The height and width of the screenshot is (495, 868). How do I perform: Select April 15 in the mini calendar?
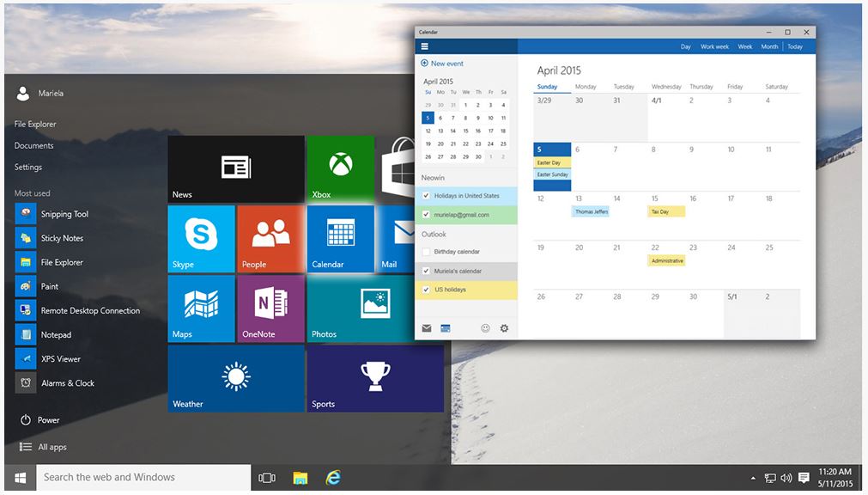[465, 131]
